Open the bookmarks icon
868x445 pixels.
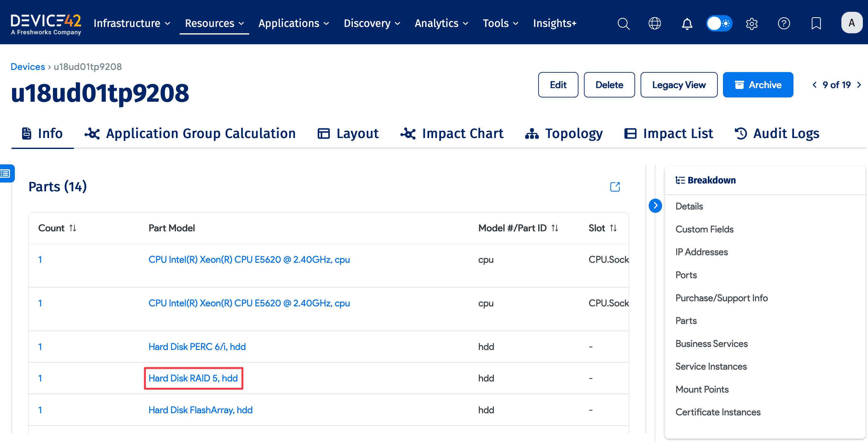816,24
